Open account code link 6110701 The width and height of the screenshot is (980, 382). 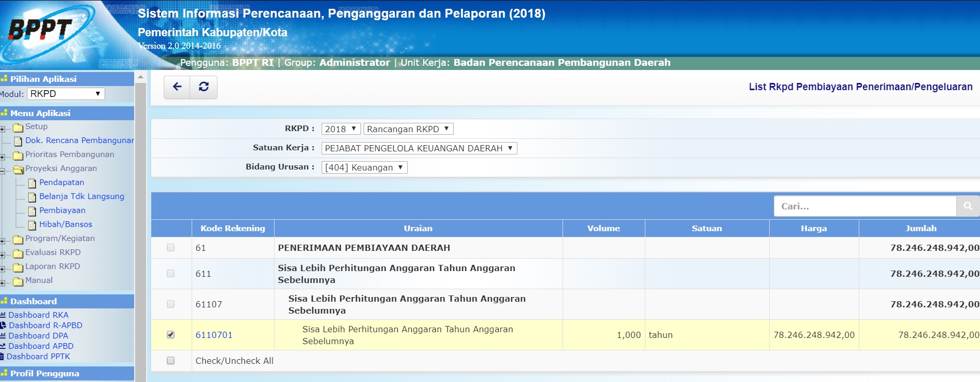point(214,335)
